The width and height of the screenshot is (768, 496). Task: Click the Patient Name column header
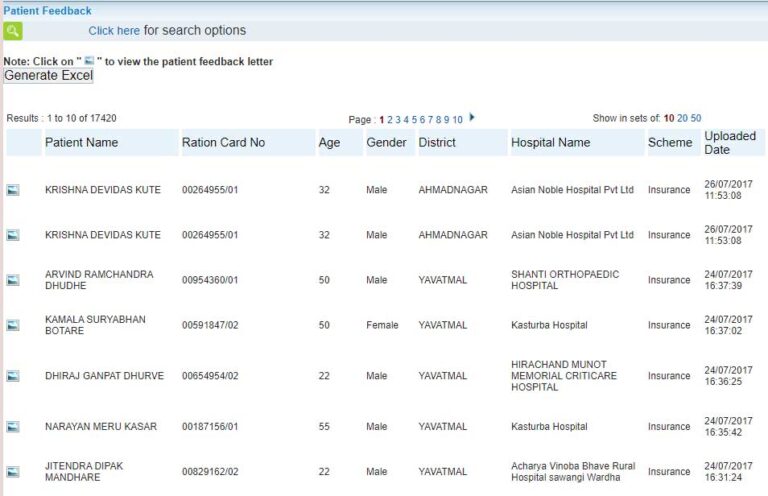(x=81, y=143)
